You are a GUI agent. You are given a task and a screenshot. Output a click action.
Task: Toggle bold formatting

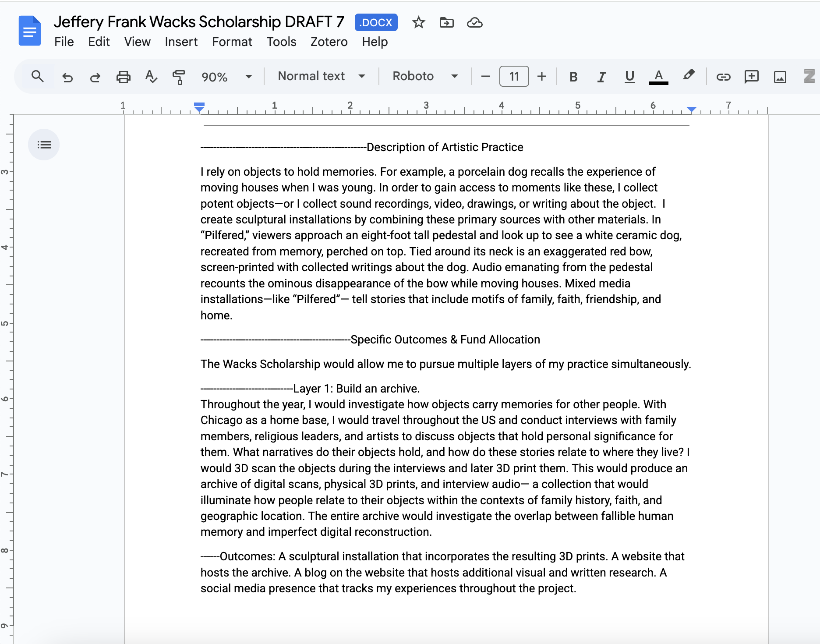point(573,77)
